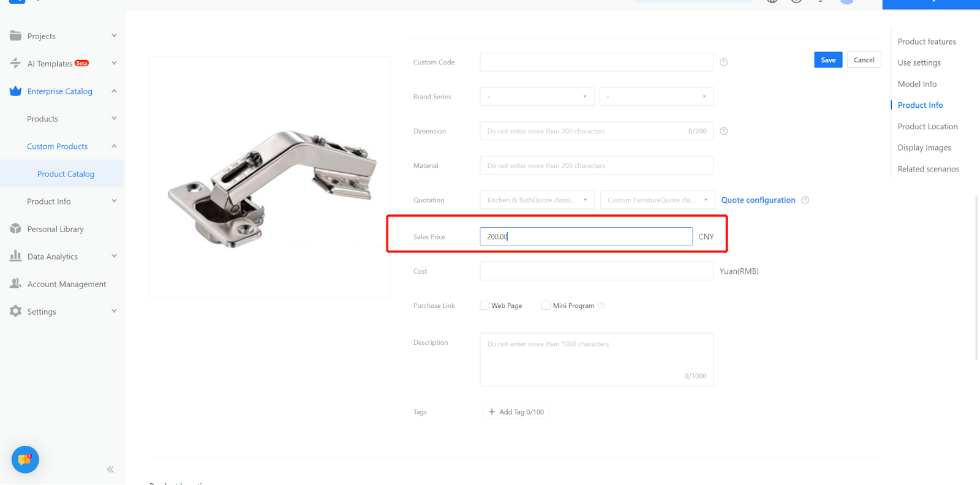Screen dimensions: 980x485
Task: Click the Projects folder icon
Action: [x=15, y=36]
